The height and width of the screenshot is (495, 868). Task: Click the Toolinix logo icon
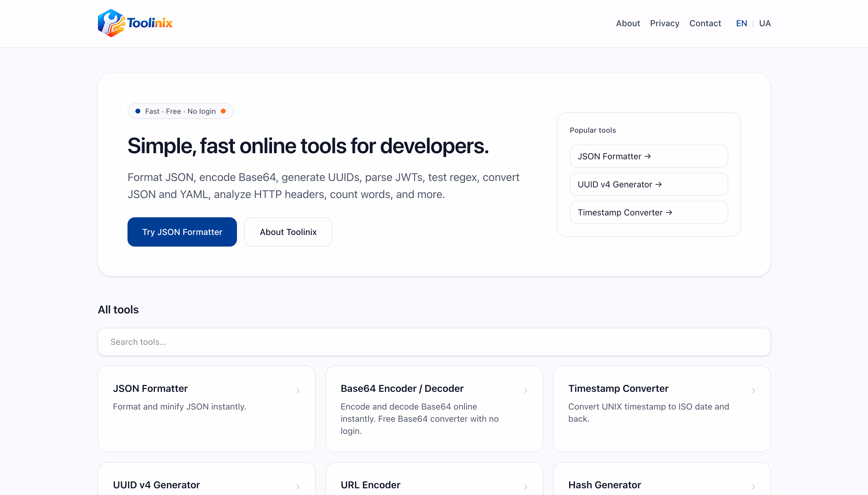click(x=111, y=23)
